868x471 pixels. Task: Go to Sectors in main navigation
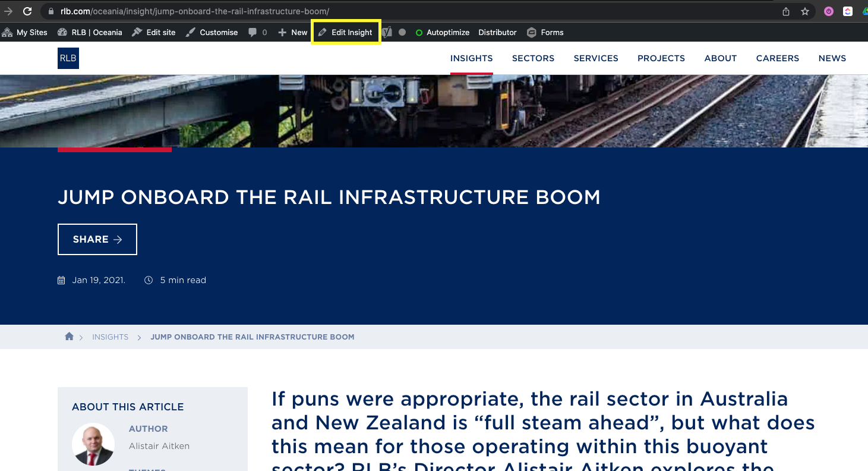(534, 58)
